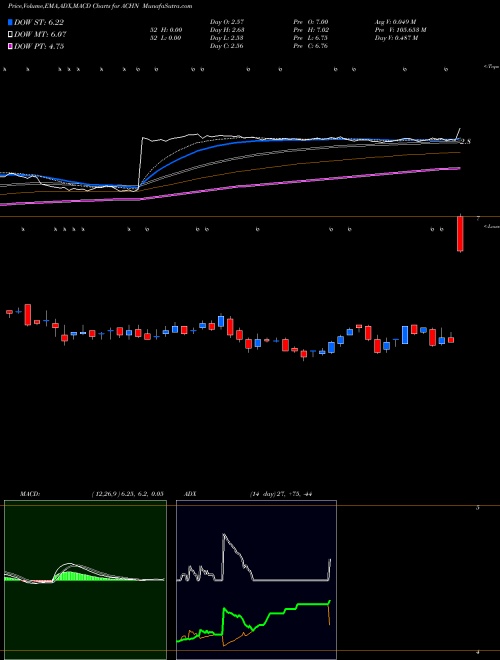Click the Pre O: 7.00 value
Viewport: 500px width, 660px height.
pyautogui.click(x=311, y=22)
